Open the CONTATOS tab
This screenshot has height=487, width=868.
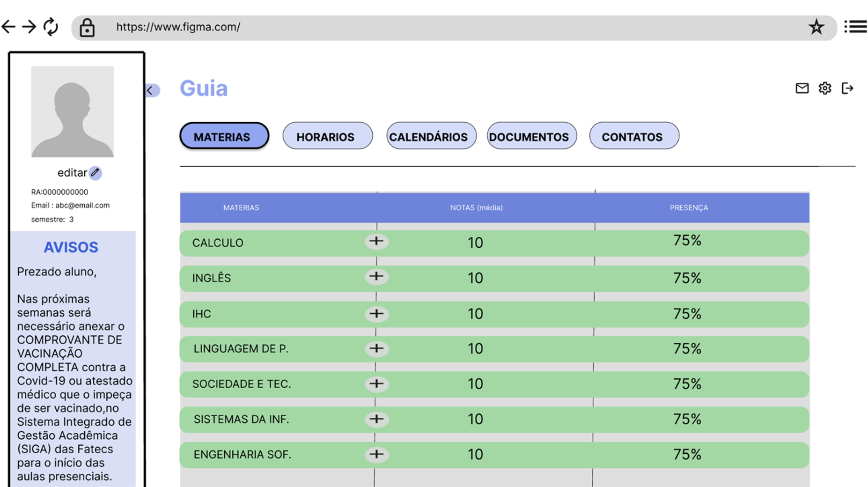634,136
